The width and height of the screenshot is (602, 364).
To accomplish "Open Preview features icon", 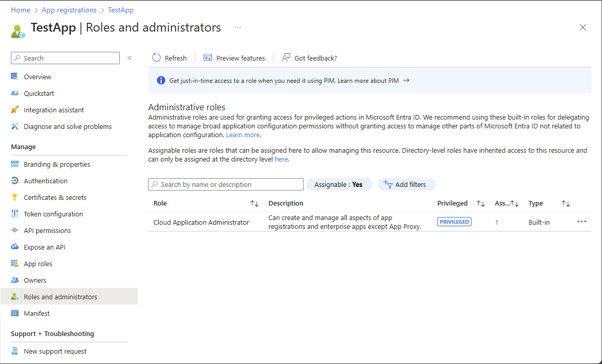I will pyautogui.click(x=208, y=58).
